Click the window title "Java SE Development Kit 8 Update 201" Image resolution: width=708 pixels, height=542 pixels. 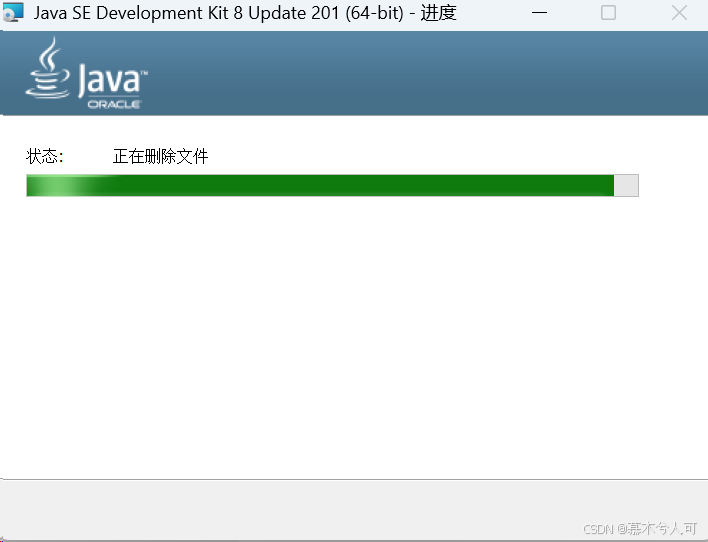click(186, 13)
